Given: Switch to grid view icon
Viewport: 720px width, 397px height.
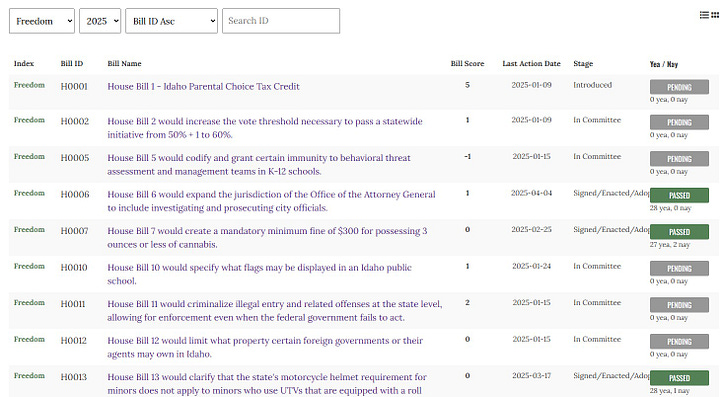Looking at the screenshot, I should pyautogui.click(x=715, y=15).
